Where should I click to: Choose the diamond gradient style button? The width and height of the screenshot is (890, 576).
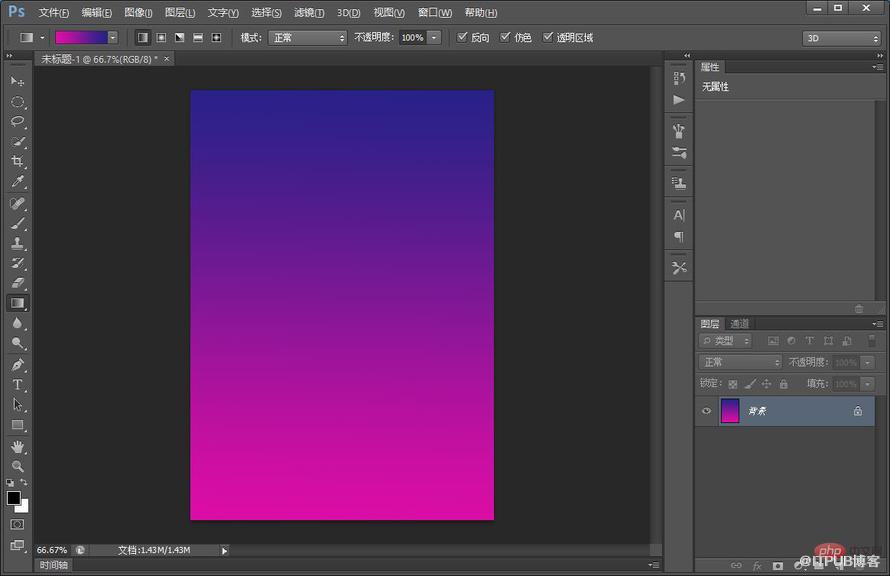coord(216,37)
